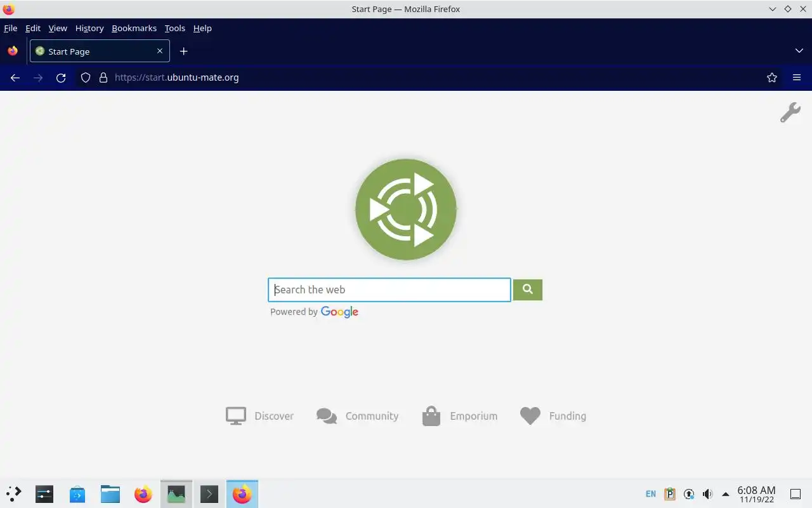812x508 pixels.
Task: Reload the current page
Action: coord(61,77)
